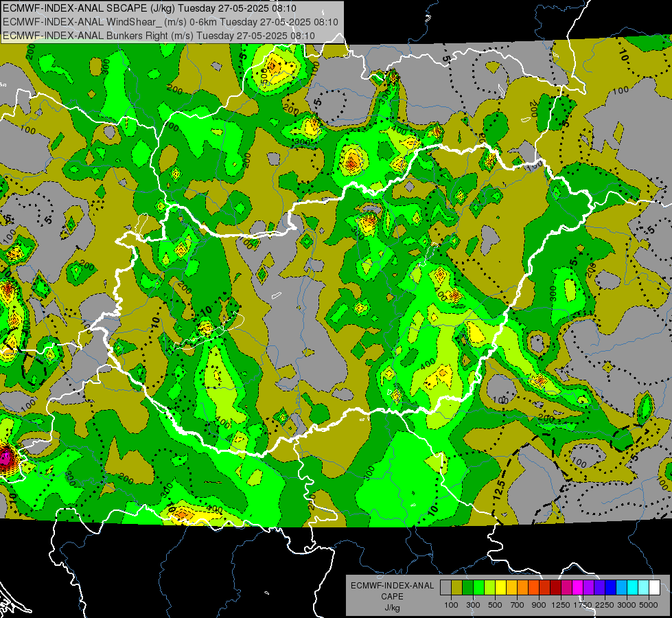Click the pale cyan swatch left of 5000
This screenshot has width=672, height=618.
(644, 588)
